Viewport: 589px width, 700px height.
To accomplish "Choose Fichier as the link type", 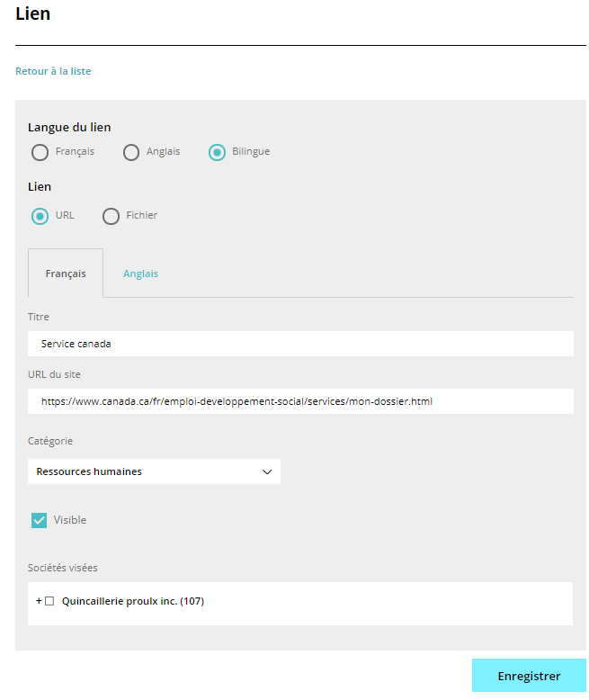I will pos(111,216).
